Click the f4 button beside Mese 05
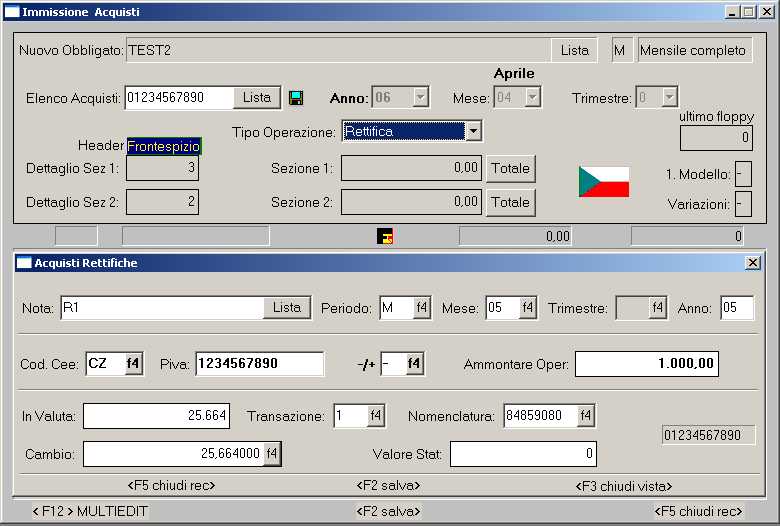The height and width of the screenshot is (526, 780). click(528, 308)
